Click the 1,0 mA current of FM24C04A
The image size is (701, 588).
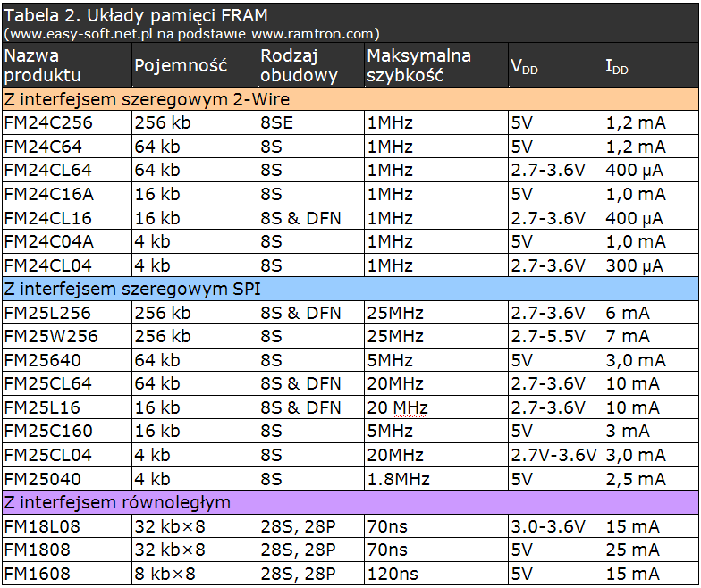651,241
